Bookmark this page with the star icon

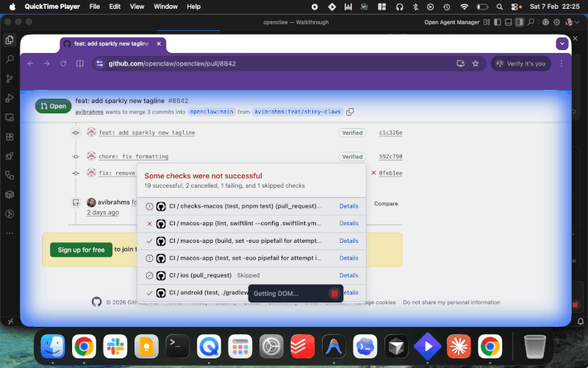476,63
